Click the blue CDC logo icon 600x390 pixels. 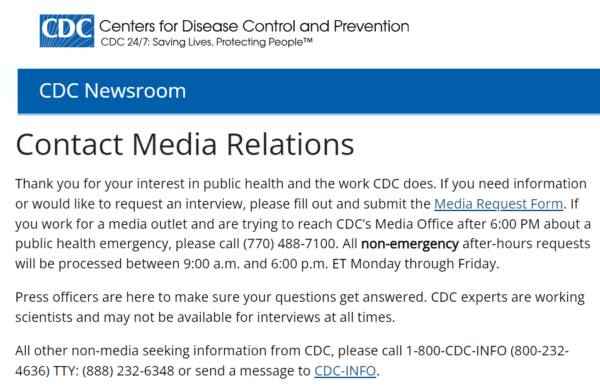pyautogui.click(x=67, y=31)
